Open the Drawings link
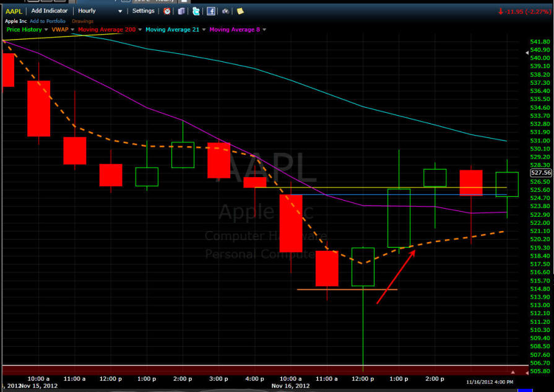 coord(83,21)
